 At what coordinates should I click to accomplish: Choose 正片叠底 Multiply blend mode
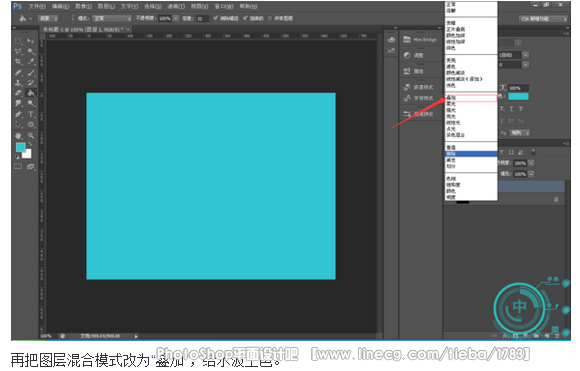coord(471,29)
